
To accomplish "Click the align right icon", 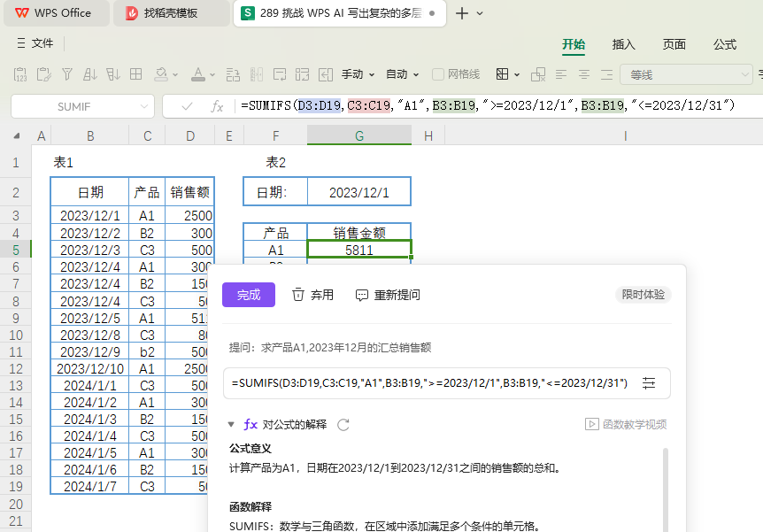I will tap(606, 74).
